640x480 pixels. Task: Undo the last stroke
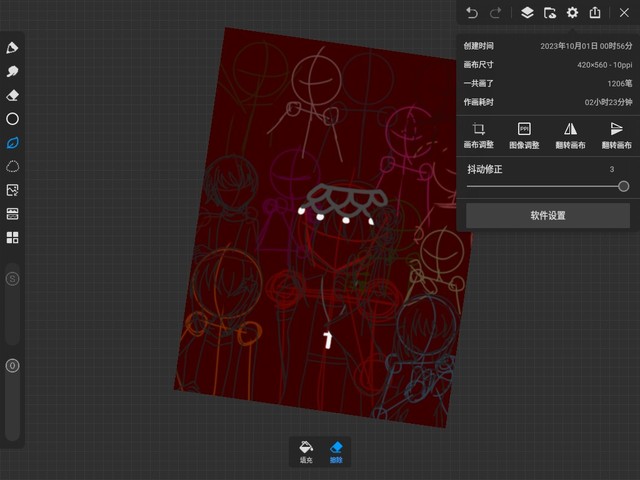472,13
